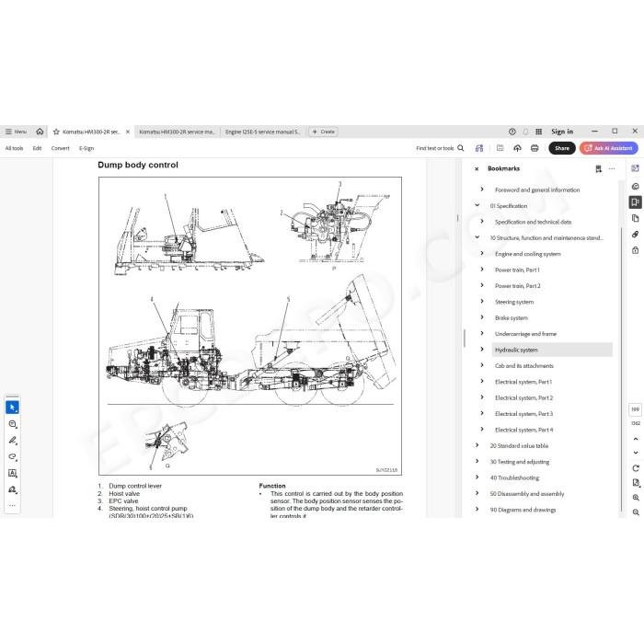644x644 pixels.
Task: Choose the Select arrow tool
Action: tap(12, 408)
